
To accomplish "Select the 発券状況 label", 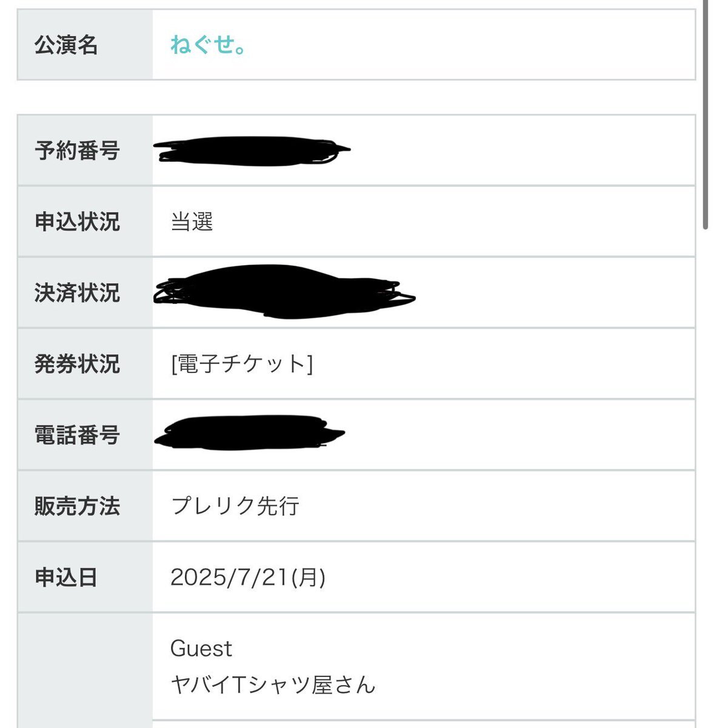I will 77,363.
